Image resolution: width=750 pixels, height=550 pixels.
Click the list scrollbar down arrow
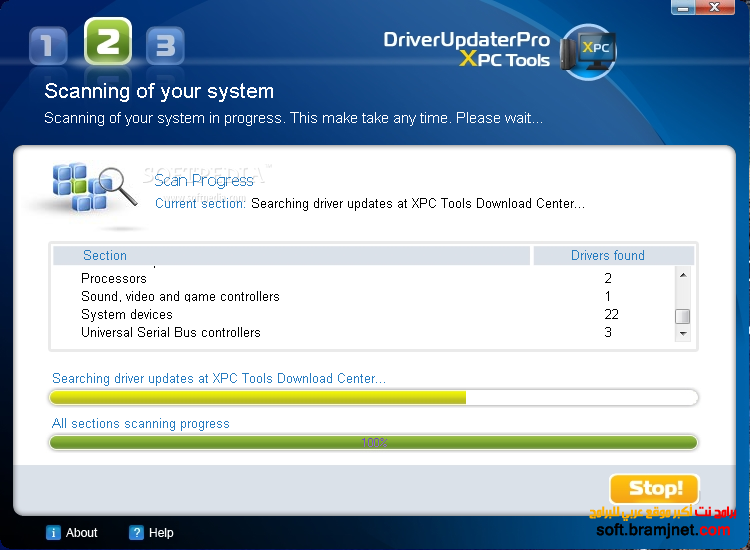coord(683,333)
